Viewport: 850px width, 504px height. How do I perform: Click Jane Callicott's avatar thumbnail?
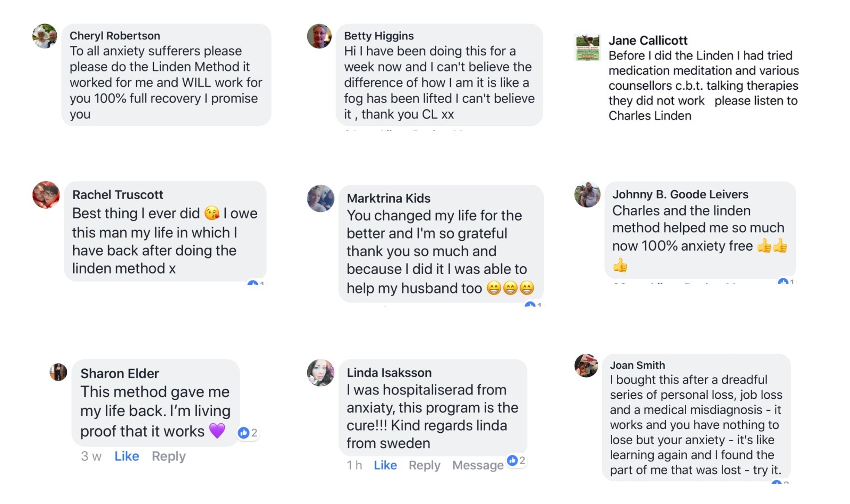[x=587, y=48]
